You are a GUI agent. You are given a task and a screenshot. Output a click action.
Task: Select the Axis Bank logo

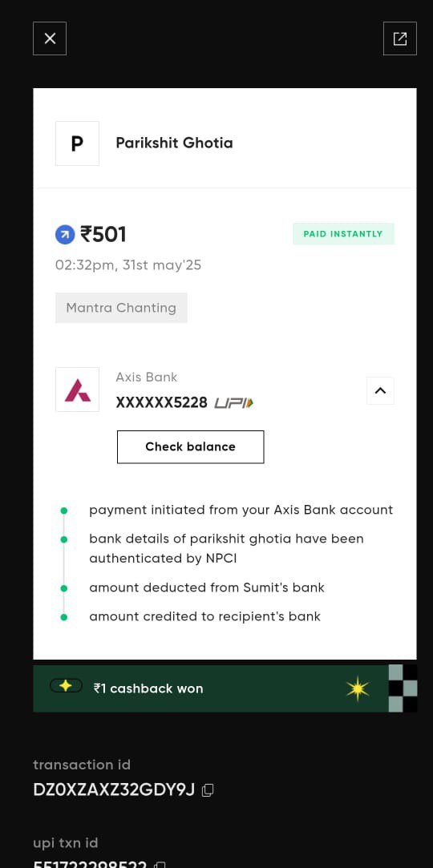click(78, 390)
